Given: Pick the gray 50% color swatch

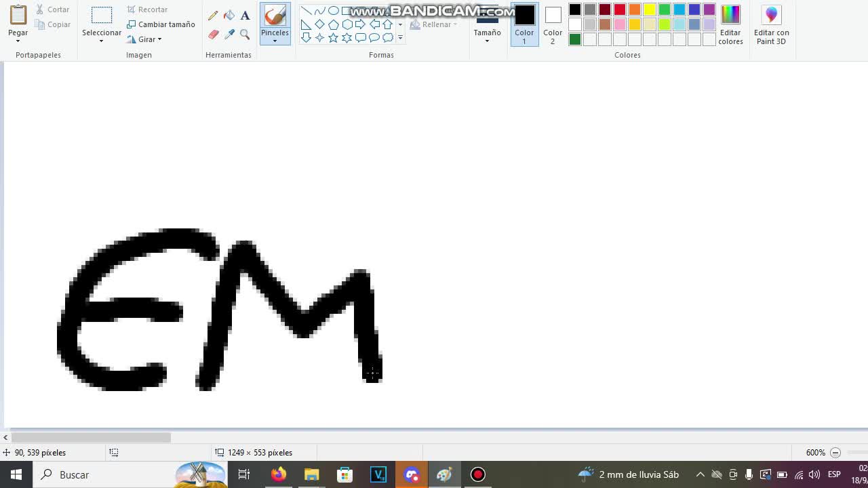Looking at the screenshot, I should pos(590,9).
